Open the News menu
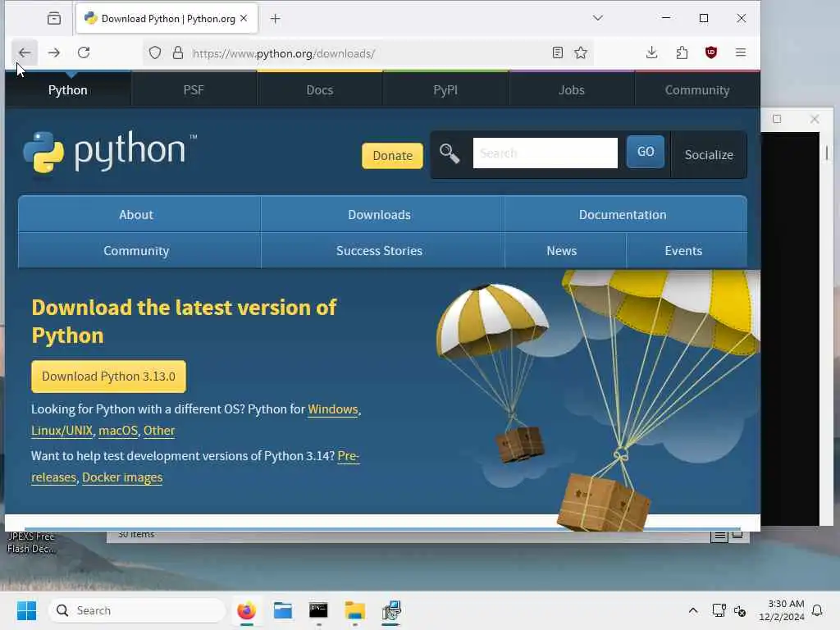The height and width of the screenshot is (630, 840). point(561,251)
